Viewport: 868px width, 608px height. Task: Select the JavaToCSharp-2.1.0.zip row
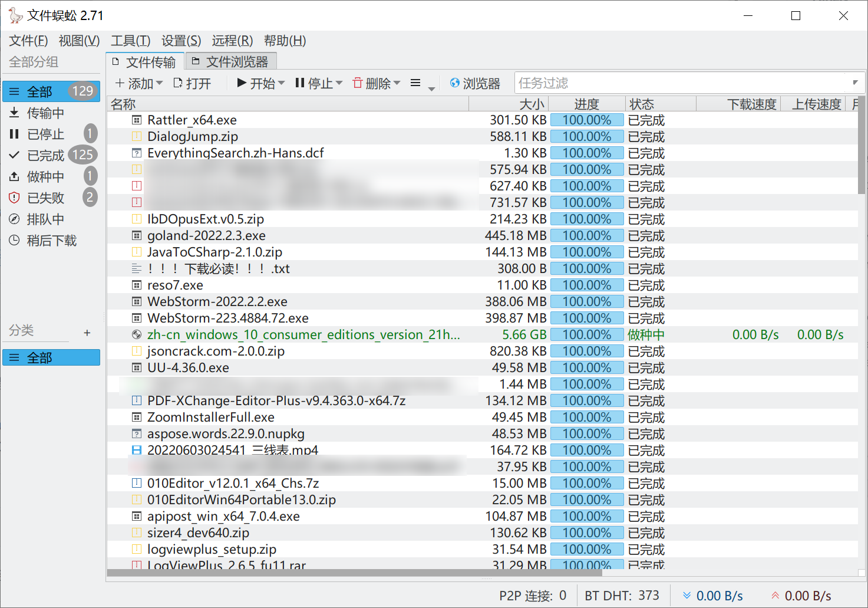(483, 252)
